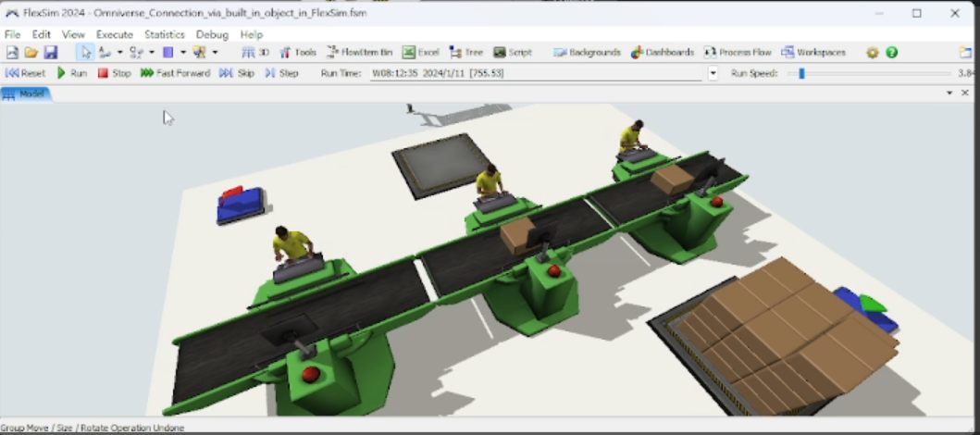
Task: Click the Run button
Action: tap(72, 73)
